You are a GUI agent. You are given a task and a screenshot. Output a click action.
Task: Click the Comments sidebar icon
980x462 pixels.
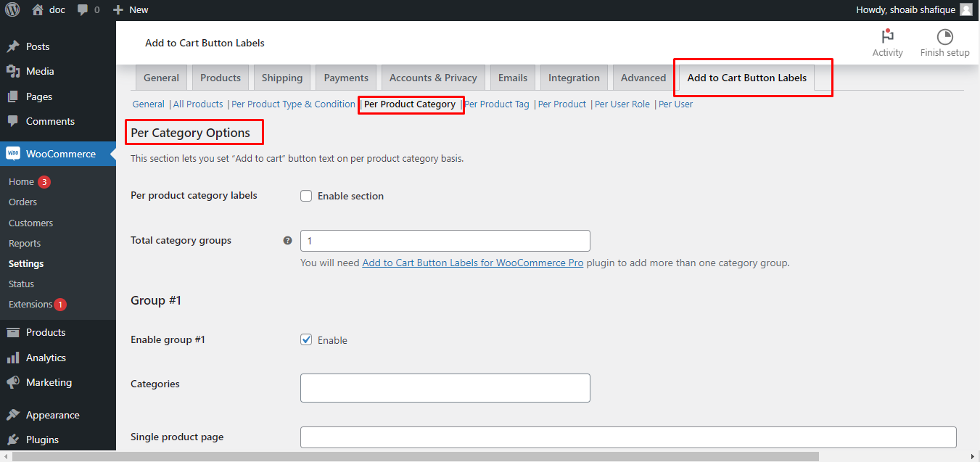click(x=13, y=121)
